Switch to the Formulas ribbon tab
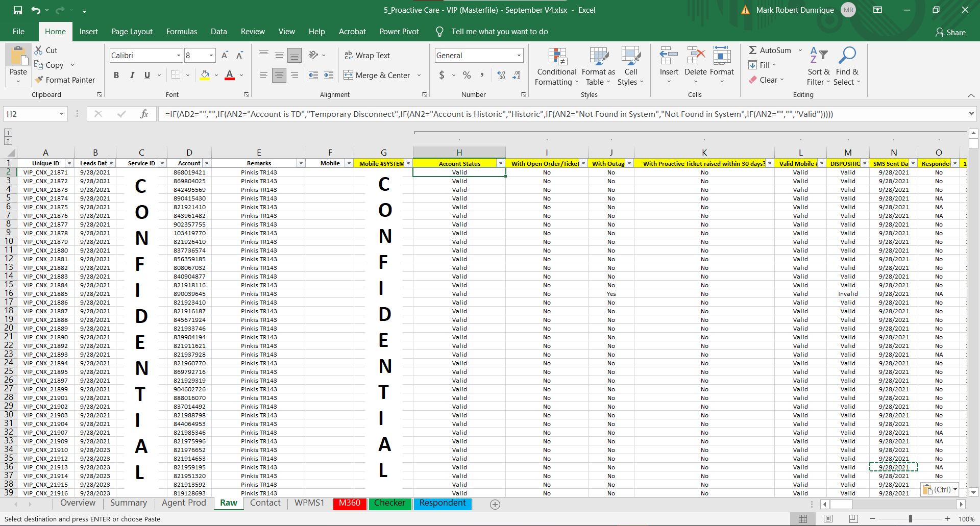Screen dimensions: 980x526 pyautogui.click(x=182, y=32)
